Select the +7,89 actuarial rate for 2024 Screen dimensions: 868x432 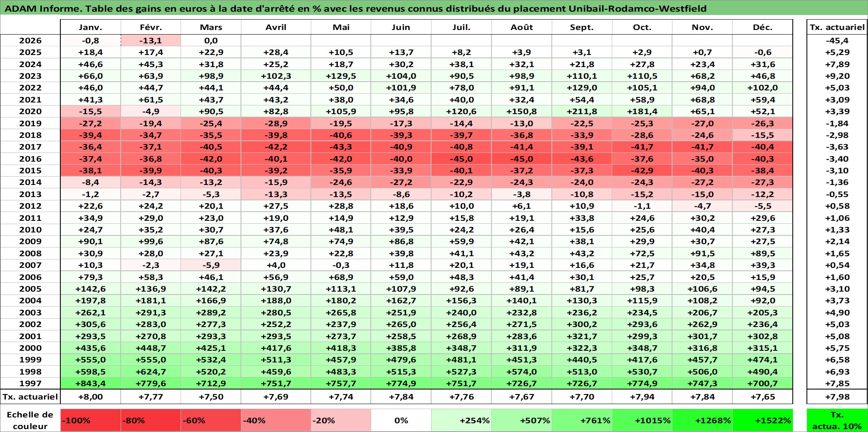837,64
